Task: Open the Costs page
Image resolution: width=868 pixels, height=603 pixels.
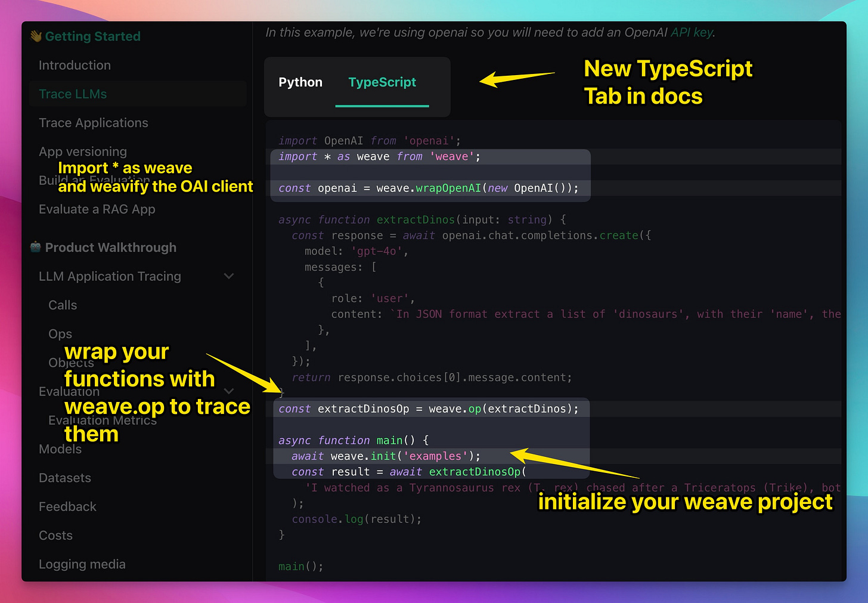Action: tap(55, 536)
